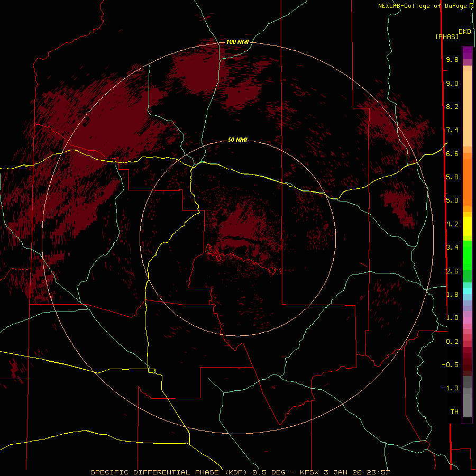Click the 1.8 scale value
Image resolution: width=476 pixels, height=476 pixels.
pos(452,295)
